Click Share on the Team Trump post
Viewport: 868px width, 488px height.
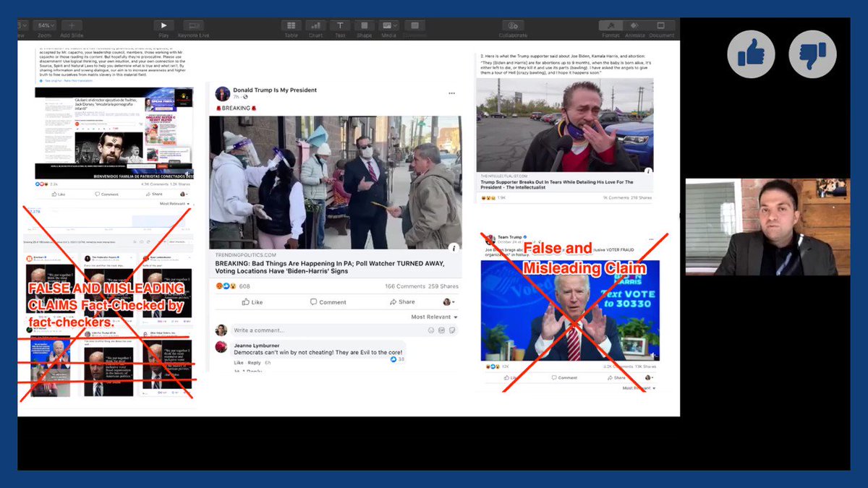pos(616,377)
